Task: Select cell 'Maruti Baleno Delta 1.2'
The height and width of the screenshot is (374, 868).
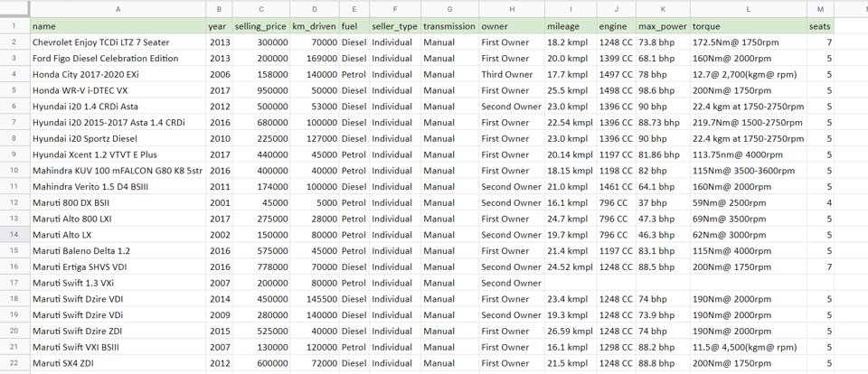Action: pyautogui.click(x=118, y=250)
